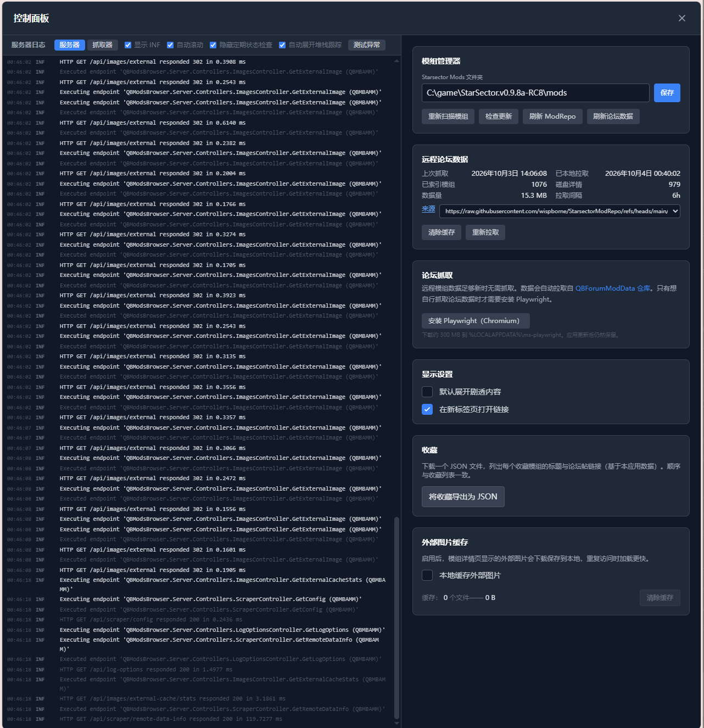704x728 pixels.
Task: Click the 上次抓取 timestamp 2026年10月3日 14:06:08
Action: coord(509,174)
